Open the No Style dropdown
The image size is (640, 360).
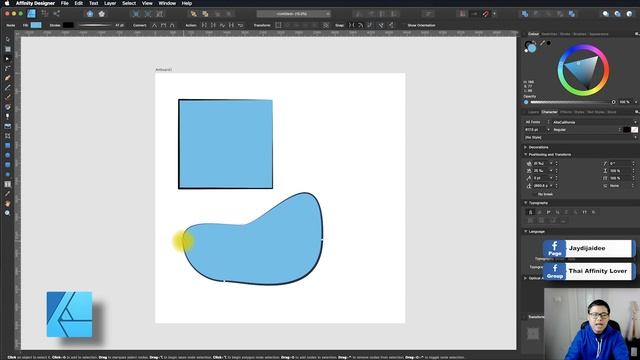[580, 138]
